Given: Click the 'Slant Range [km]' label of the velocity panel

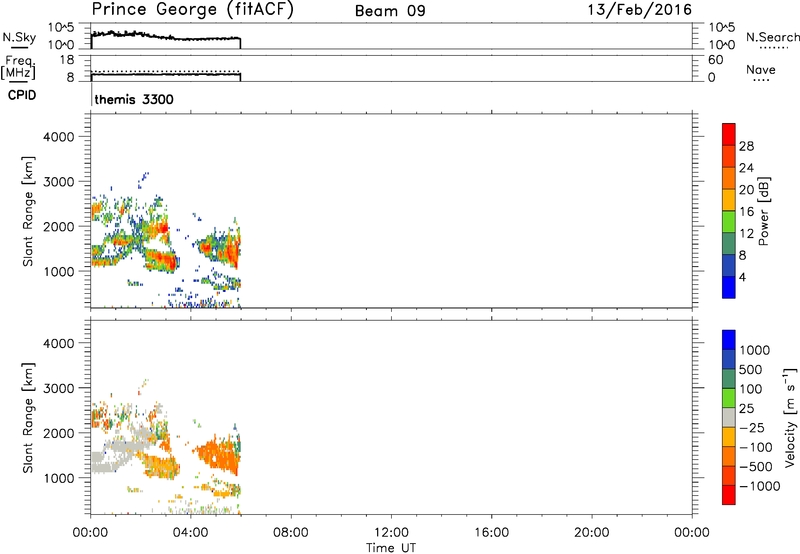Looking at the screenshot, I should click(x=29, y=418).
